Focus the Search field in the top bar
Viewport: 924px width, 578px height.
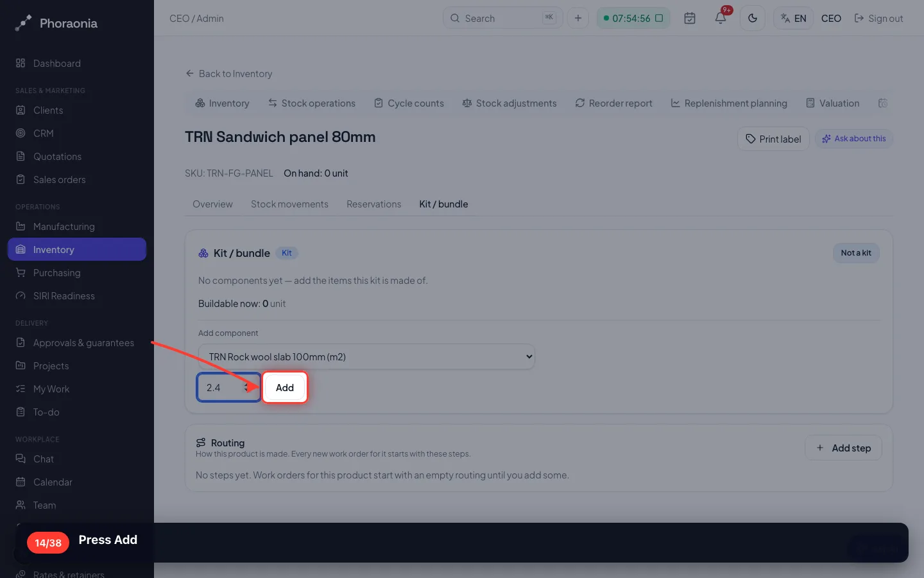click(x=502, y=18)
